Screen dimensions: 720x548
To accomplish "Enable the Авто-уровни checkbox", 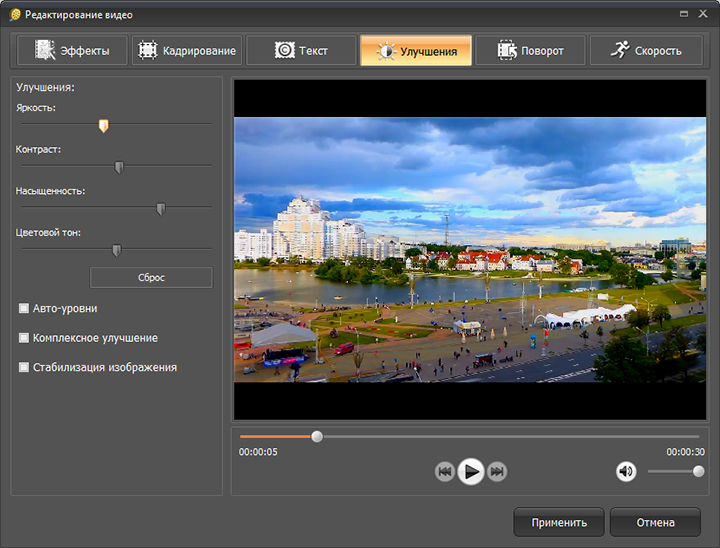I will 24,308.
